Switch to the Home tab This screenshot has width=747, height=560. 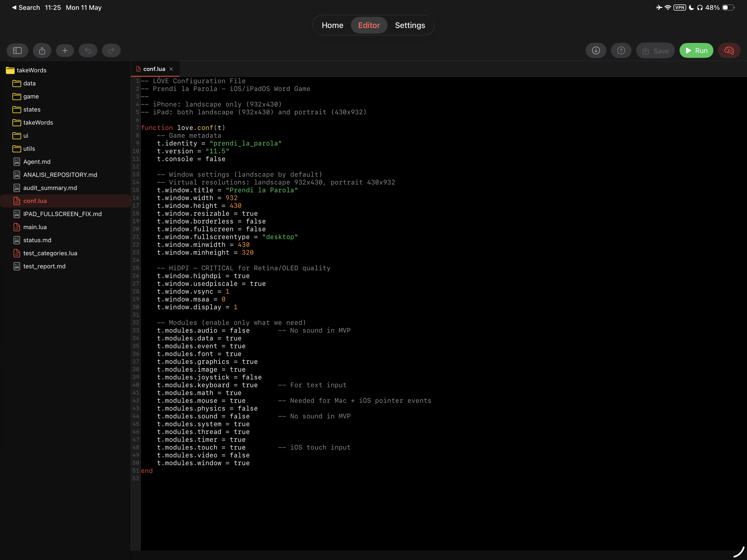pos(332,25)
